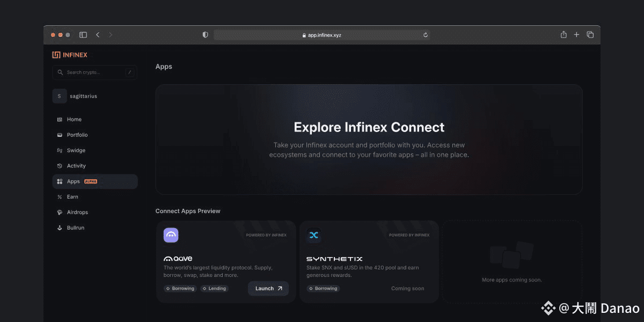Click the Infinex logo in sidebar
This screenshot has width=644, height=322.
70,55
